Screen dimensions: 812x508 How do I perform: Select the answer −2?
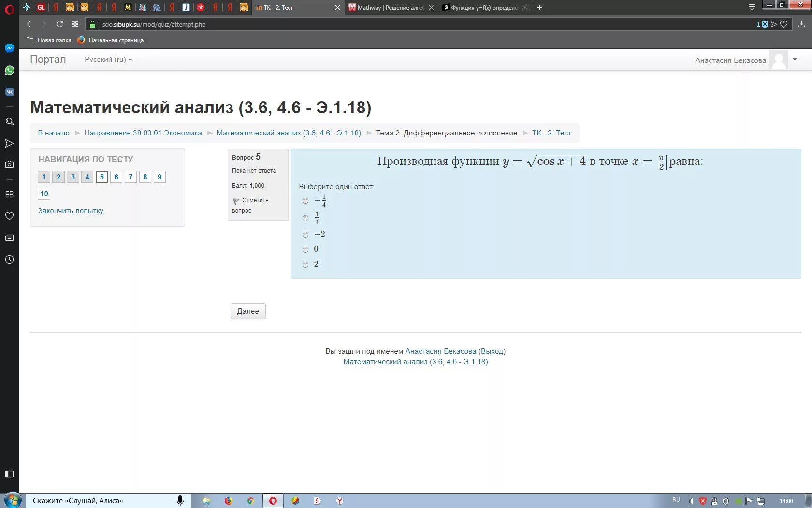point(305,235)
